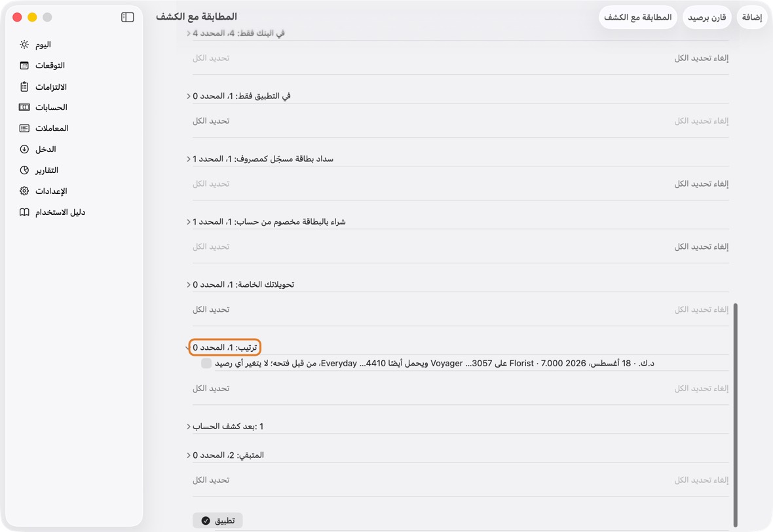Click the Florist transaction row text
This screenshot has height=532, width=773.
pos(434,364)
